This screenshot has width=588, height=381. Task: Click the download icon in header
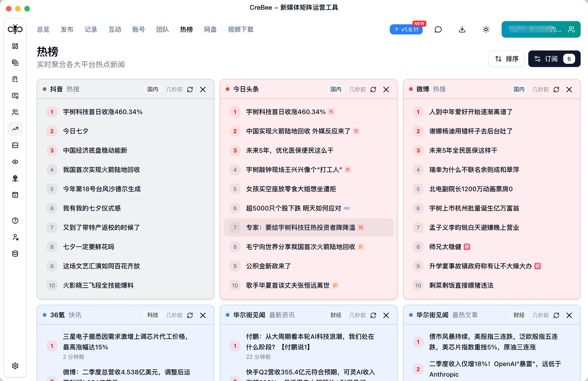(462, 29)
